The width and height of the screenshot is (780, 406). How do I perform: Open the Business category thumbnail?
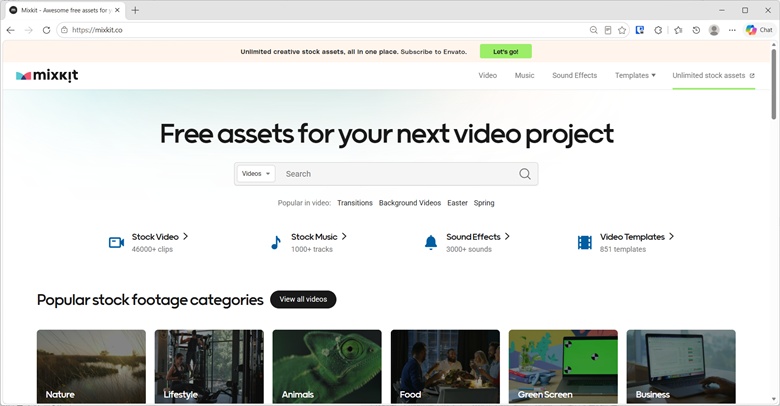pyautogui.click(x=681, y=367)
